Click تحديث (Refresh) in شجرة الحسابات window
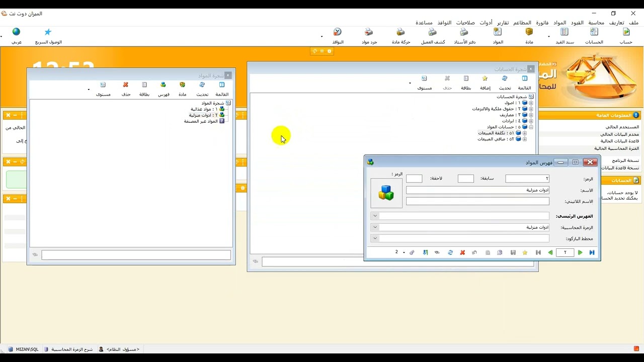Viewport: 644px width, 362px height. coord(505,83)
